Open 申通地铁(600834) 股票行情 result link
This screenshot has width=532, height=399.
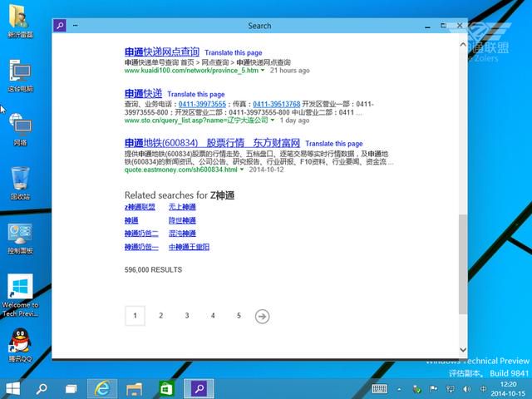212,143
